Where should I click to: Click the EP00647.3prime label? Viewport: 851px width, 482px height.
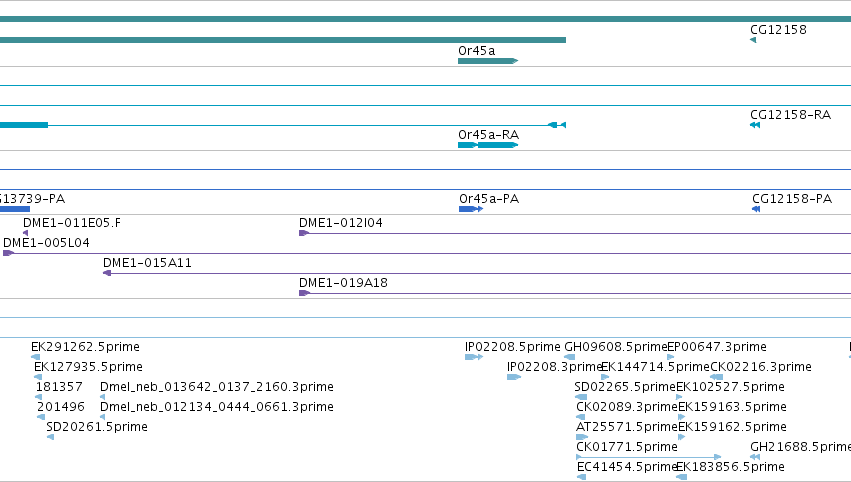point(717,346)
